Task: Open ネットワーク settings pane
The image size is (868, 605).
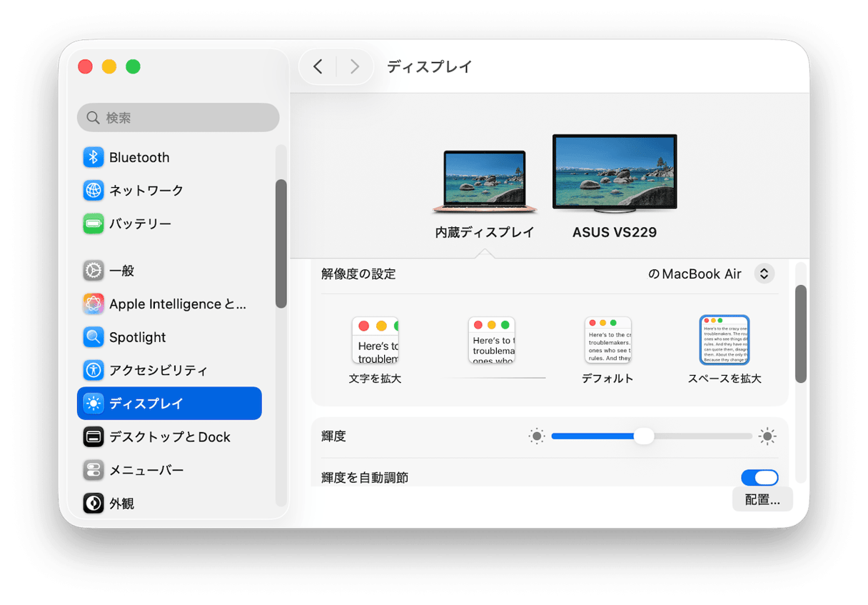Action: 169,190
